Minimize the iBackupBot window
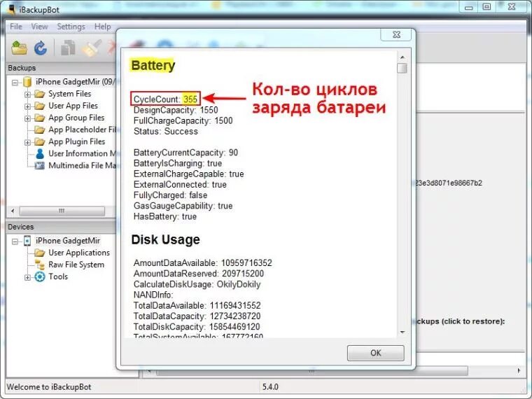 coord(468,8)
